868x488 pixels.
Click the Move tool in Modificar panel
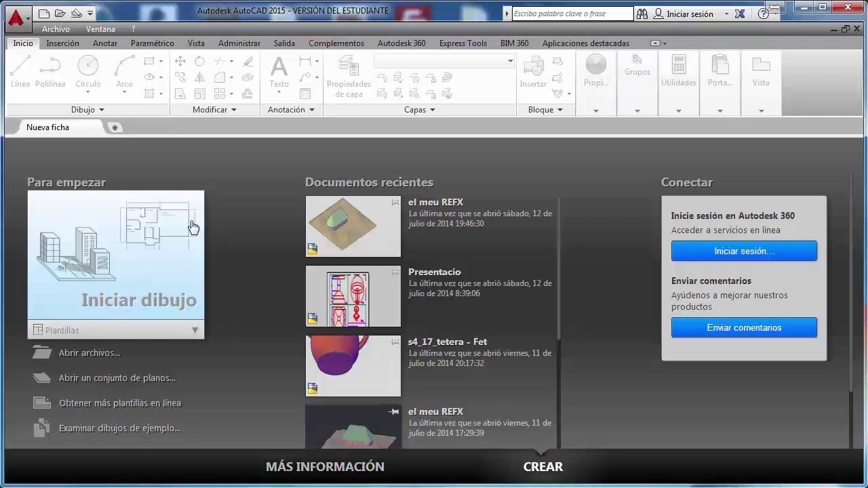(x=180, y=61)
